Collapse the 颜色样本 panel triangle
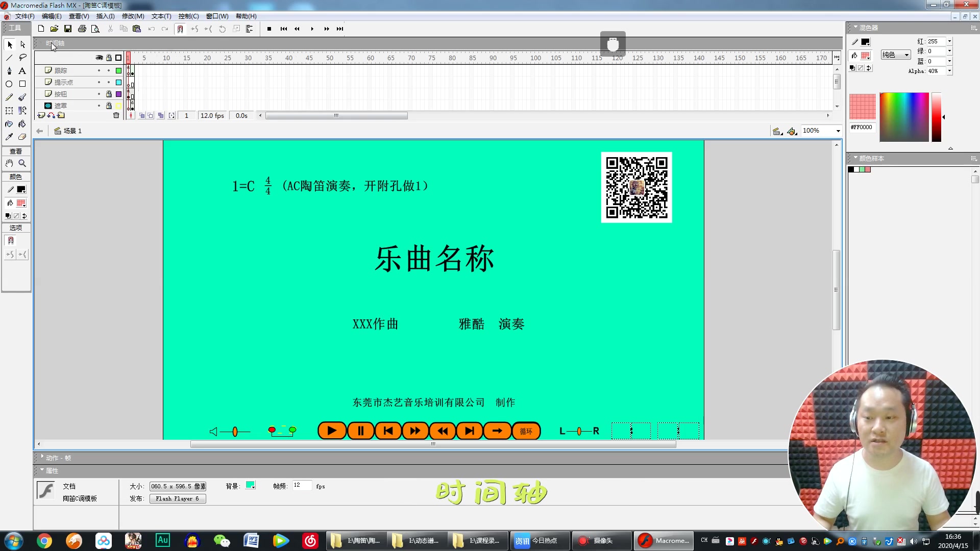The image size is (980, 551). pyautogui.click(x=855, y=158)
